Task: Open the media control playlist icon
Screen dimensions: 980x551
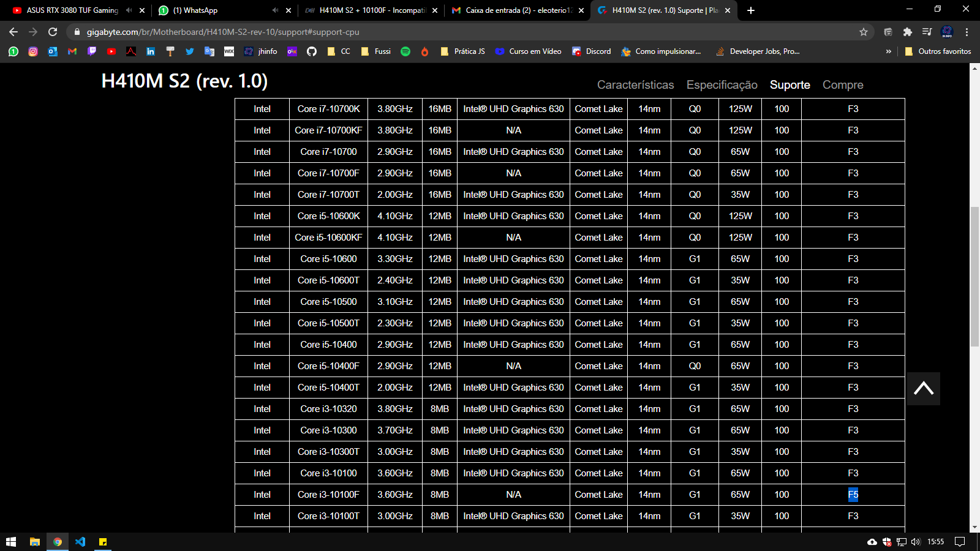Action: click(x=927, y=32)
